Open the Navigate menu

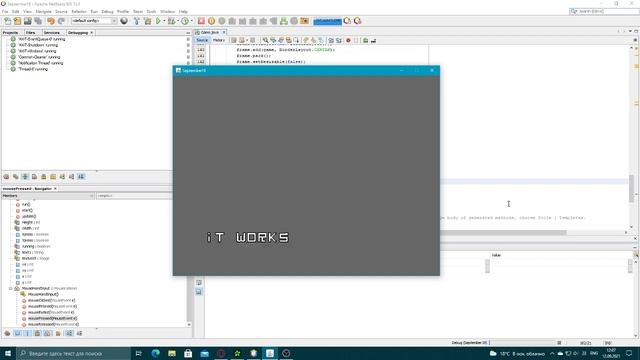[x=43, y=11]
